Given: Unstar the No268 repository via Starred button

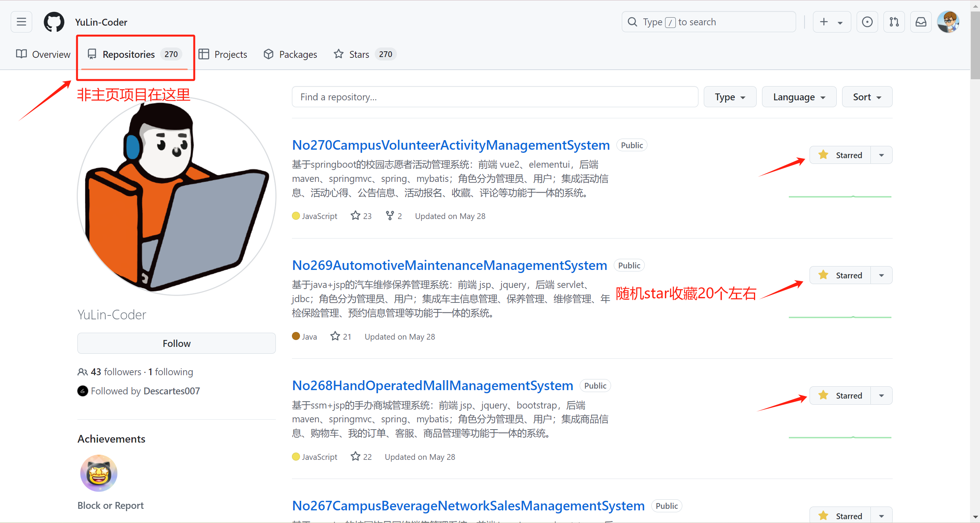Looking at the screenshot, I should [x=840, y=396].
